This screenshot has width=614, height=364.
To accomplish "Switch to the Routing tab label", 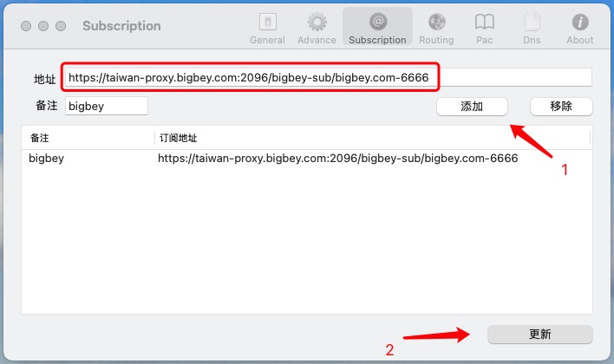I will (x=436, y=40).
